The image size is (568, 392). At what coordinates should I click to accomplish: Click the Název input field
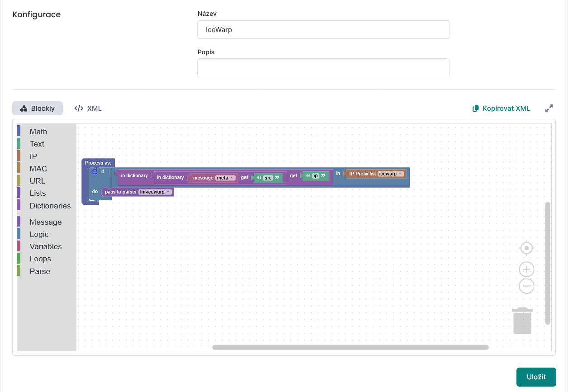point(323,30)
